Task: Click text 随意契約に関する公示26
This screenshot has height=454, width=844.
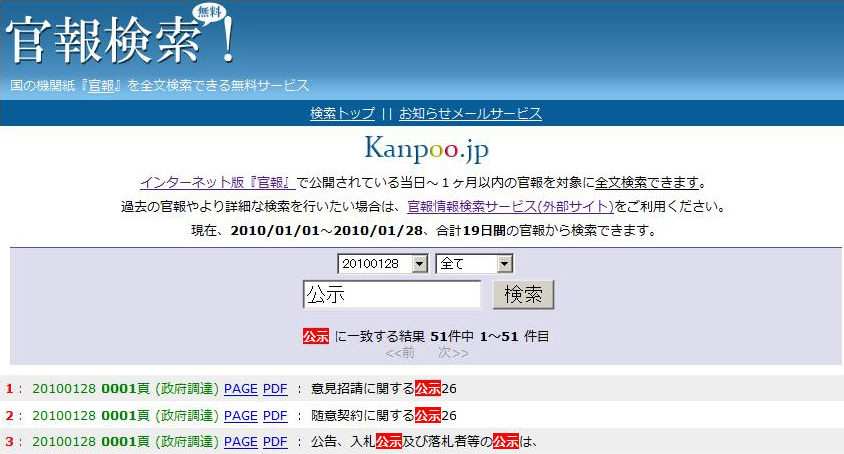Action: (x=384, y=415)
